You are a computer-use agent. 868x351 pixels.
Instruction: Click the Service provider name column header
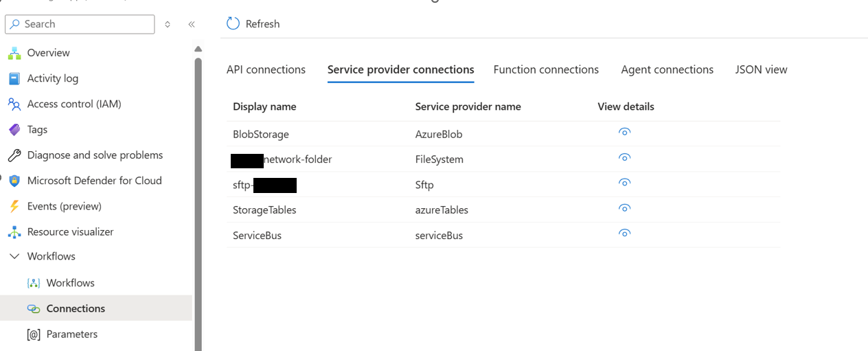click(x=468, y=106)
